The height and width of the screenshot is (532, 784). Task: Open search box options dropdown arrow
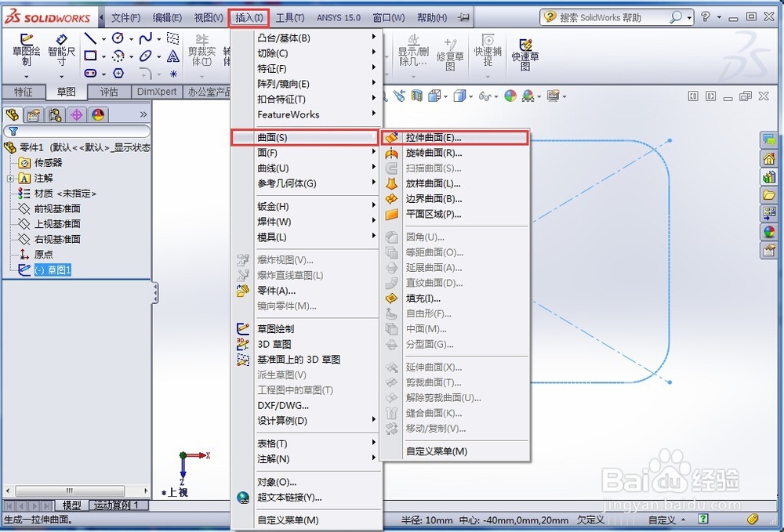[689, 17]
